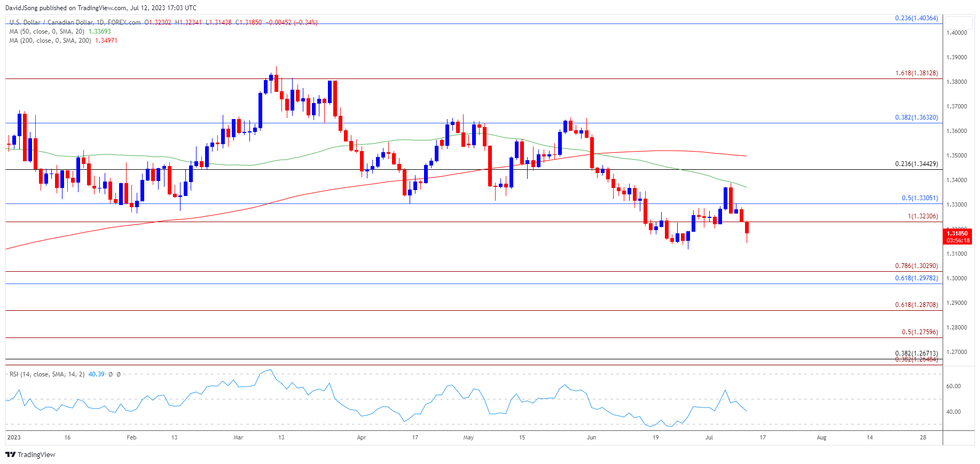980x464 pixels.
Task: Click the red current price tag 1.31850
Action: pyautogui.click(x=957, y=233)
